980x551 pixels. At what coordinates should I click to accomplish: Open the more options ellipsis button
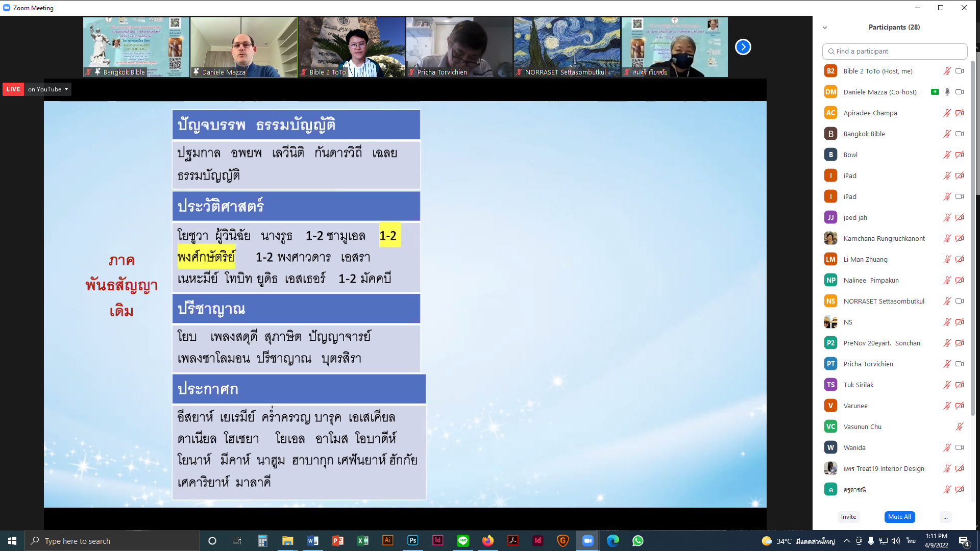point(945,517)
